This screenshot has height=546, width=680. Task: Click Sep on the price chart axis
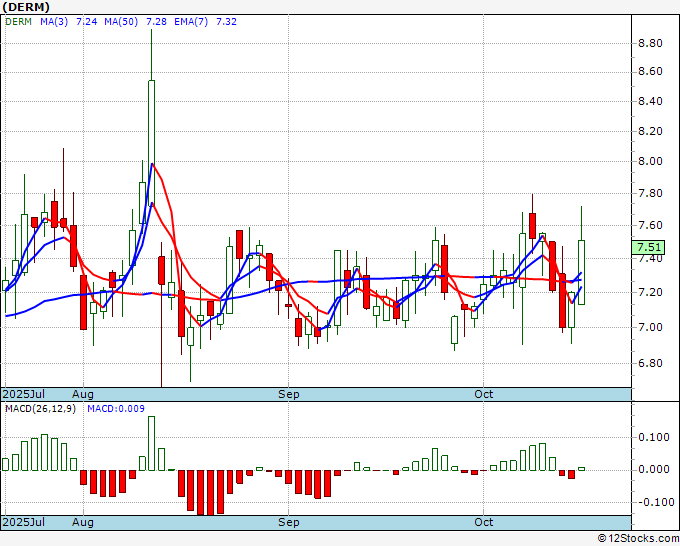pos(288,394)
